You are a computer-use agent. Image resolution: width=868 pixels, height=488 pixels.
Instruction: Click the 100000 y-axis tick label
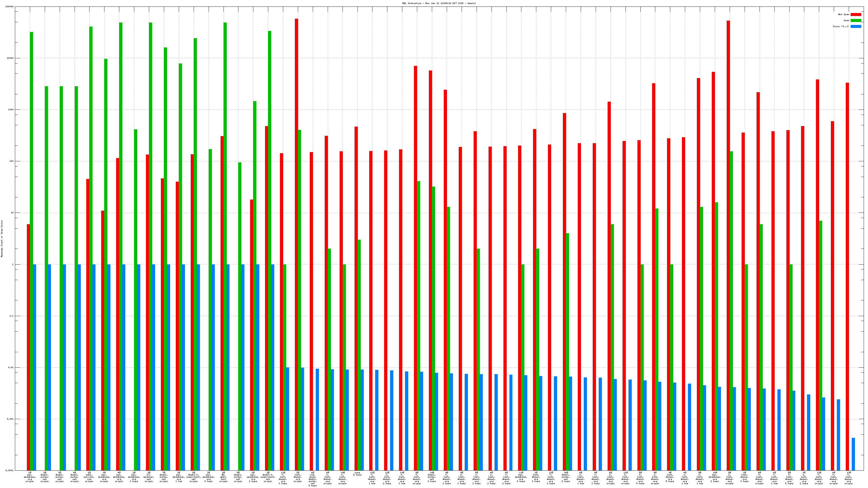10,7
